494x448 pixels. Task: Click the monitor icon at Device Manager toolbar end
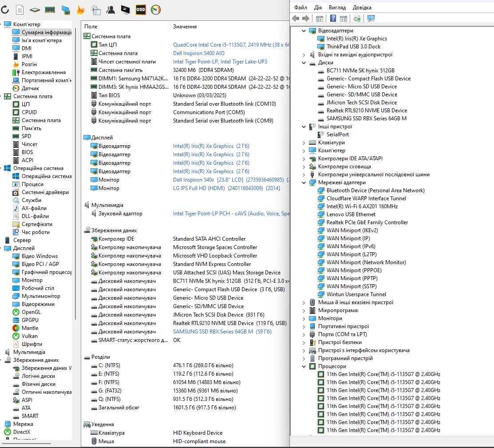[x=371, y=18]
